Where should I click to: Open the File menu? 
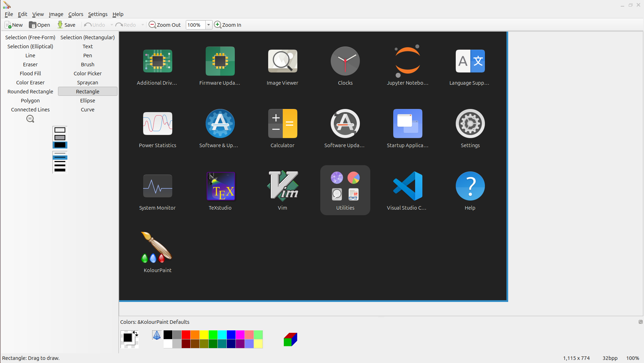(x=9, y=14)
